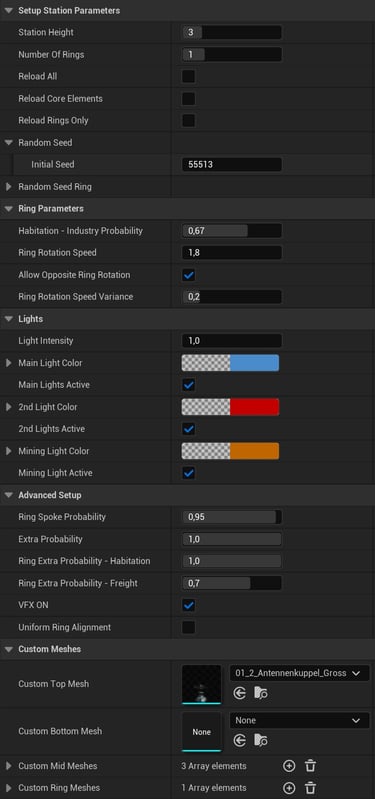Add element to Custom Mid Meshes array
375x799 pixels.
coord(289,766)
